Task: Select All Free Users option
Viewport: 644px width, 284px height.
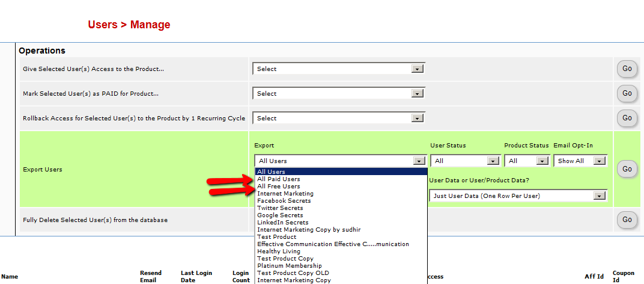Action: (x=279, y=187)
